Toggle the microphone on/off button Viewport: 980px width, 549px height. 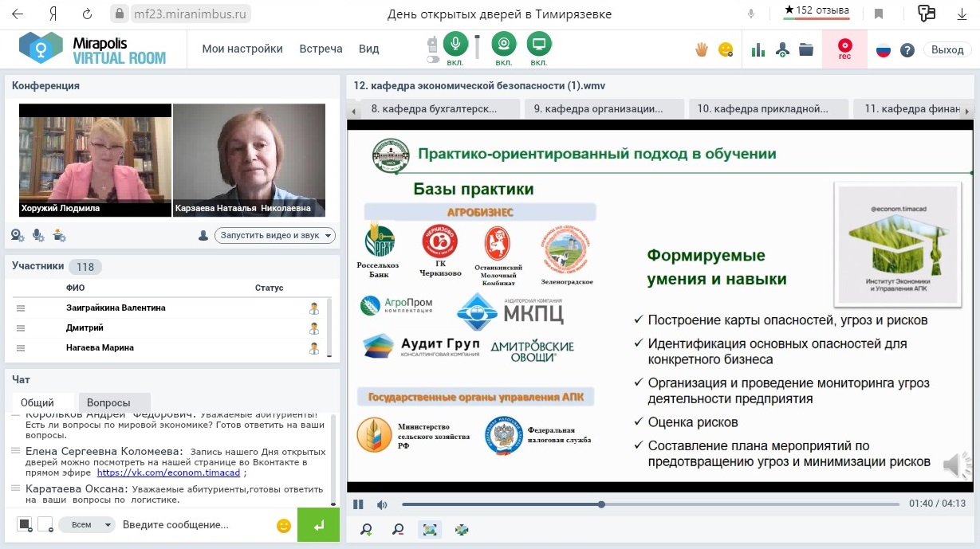tap(455, 44)
